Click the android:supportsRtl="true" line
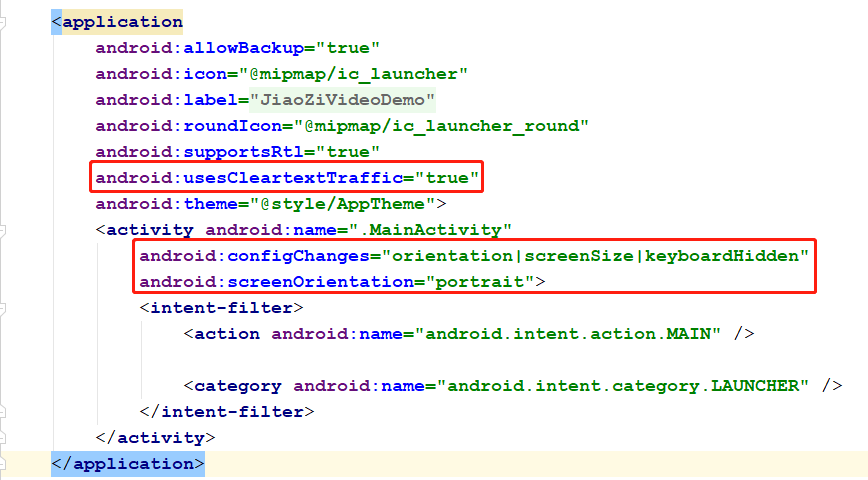 237,152
